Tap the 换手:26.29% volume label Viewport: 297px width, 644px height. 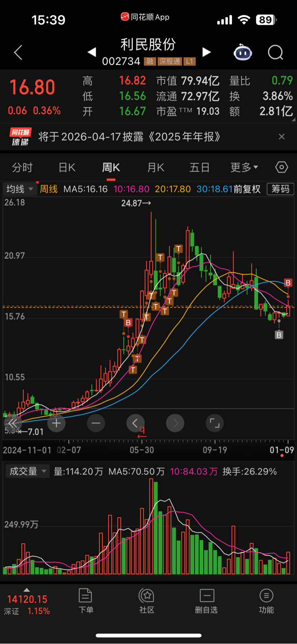[250, 471]
